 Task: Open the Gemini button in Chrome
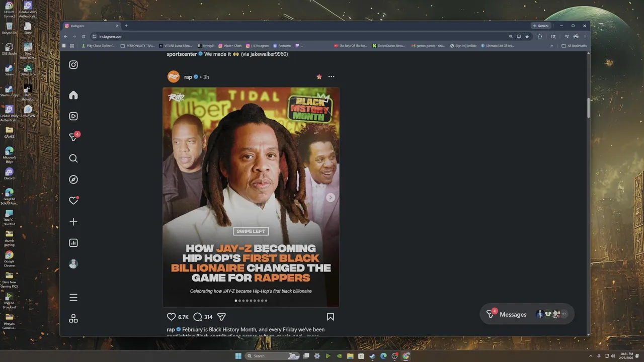[541, 26]
